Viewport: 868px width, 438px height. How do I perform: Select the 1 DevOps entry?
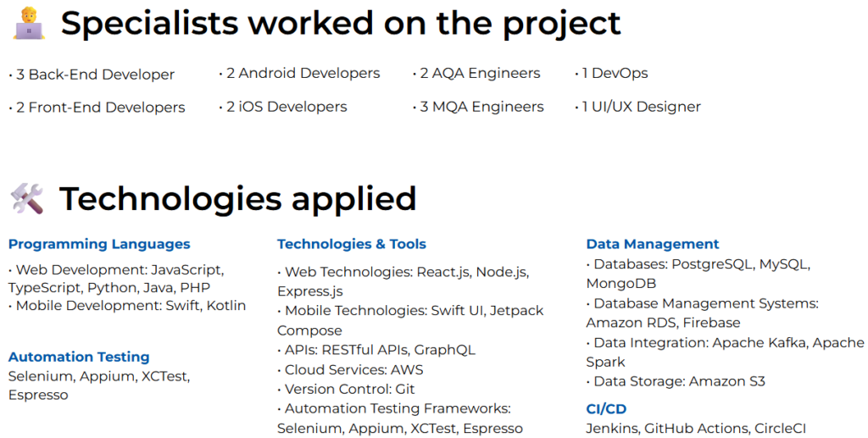[611, 73]
